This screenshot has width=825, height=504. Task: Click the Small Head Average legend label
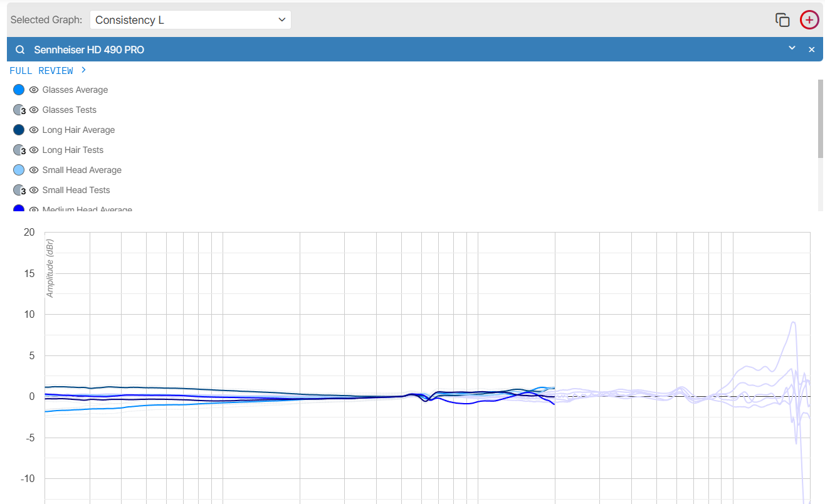(82, 170)
